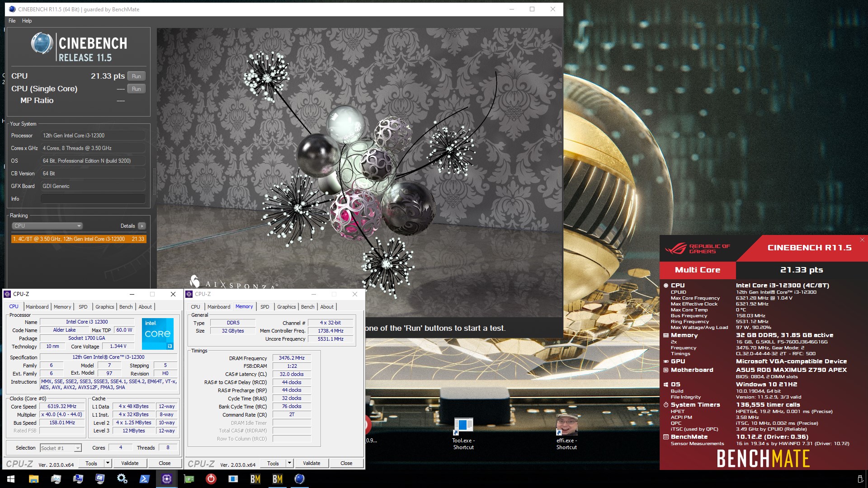Click the red power icon in taskbar

pos(211,479)
